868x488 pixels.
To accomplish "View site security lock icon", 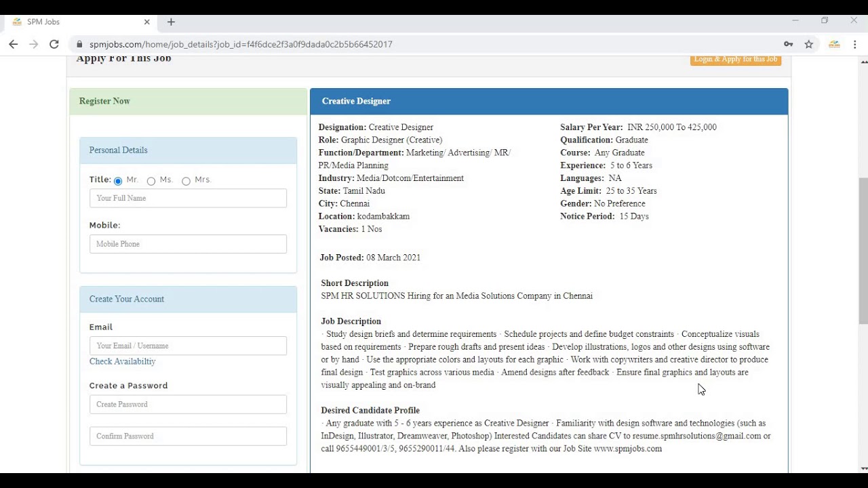I will 79,44.
